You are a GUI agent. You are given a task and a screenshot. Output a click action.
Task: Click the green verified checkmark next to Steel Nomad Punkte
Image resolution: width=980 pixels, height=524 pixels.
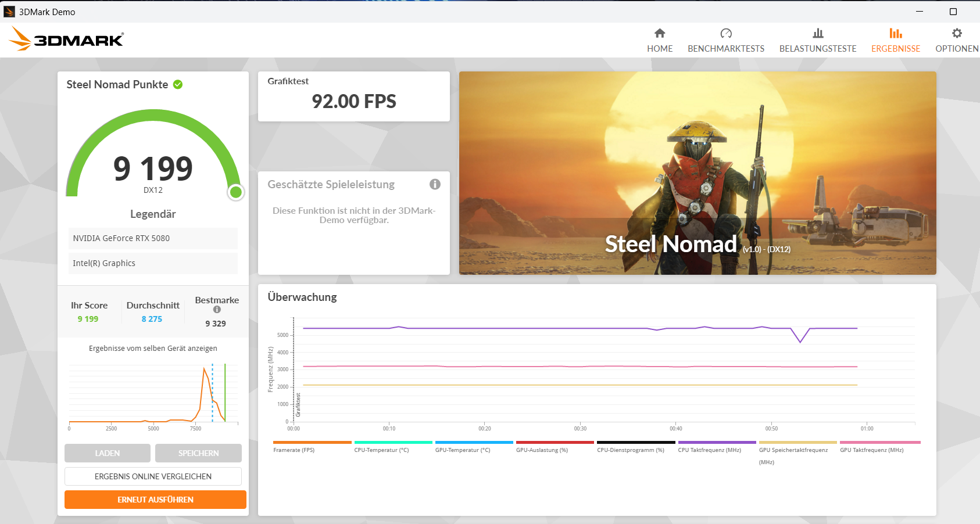pos(178,84)
